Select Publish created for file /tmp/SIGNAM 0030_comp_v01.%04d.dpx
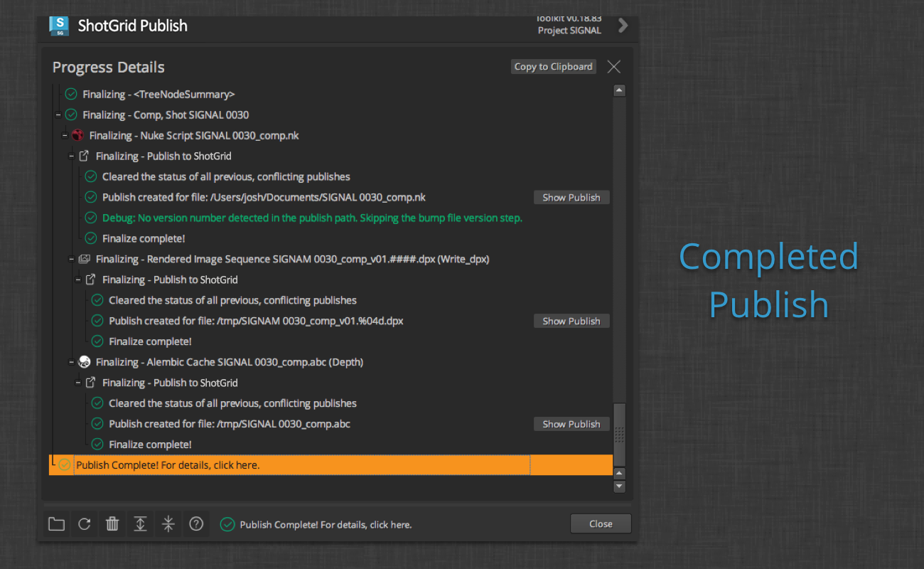This screenshot has height=569, width=924. click(256, 321)
